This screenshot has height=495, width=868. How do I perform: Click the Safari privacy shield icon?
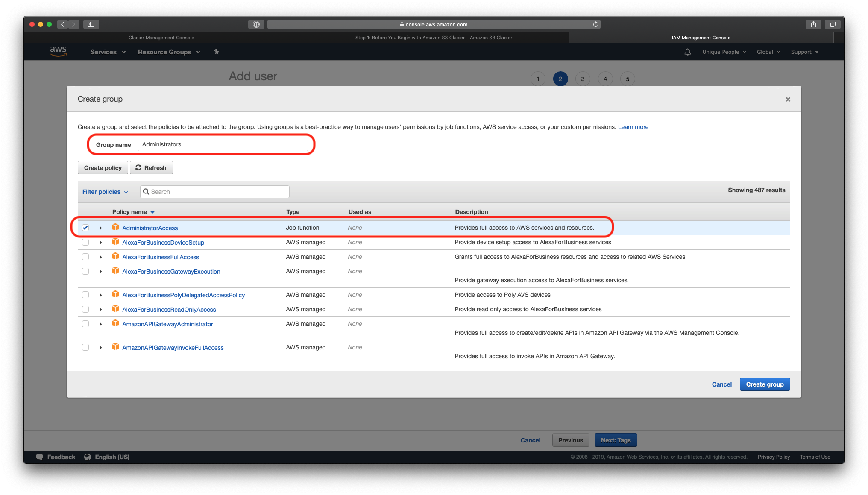[x=256, y=24]
